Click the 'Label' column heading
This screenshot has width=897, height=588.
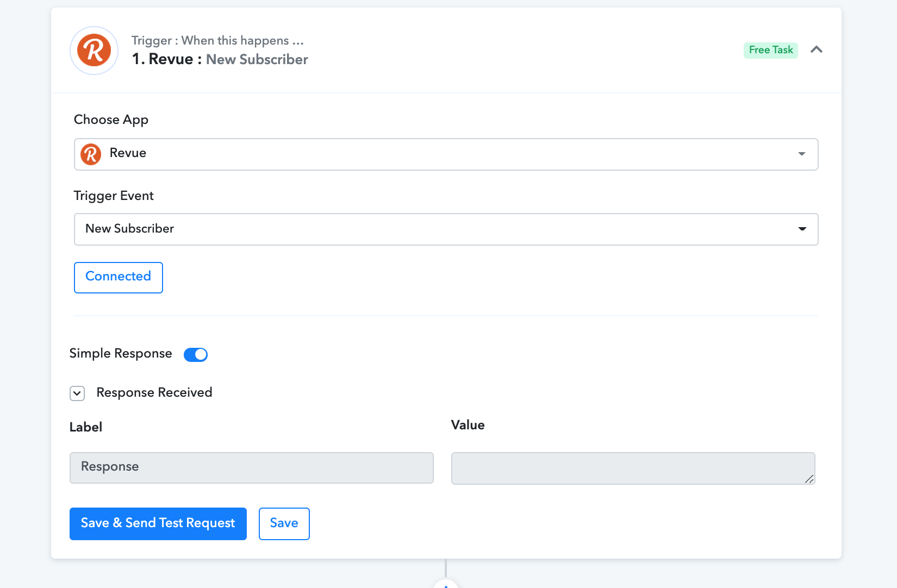(x=86, y=427)
